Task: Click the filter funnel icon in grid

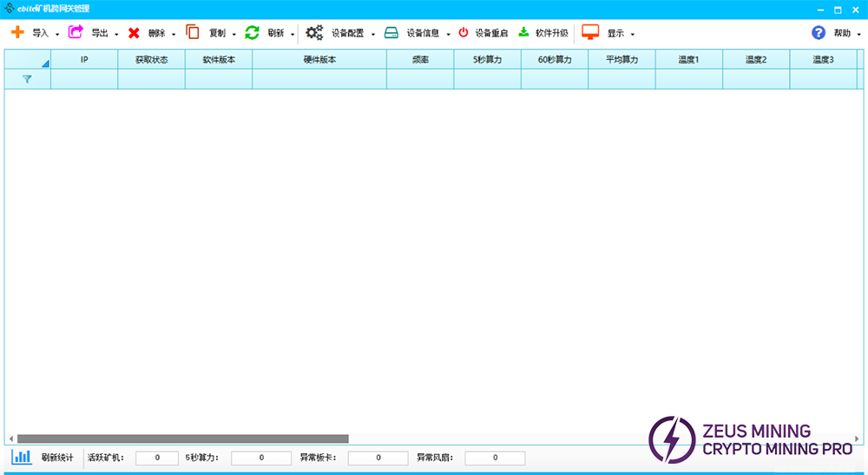Action: point(27,79)
